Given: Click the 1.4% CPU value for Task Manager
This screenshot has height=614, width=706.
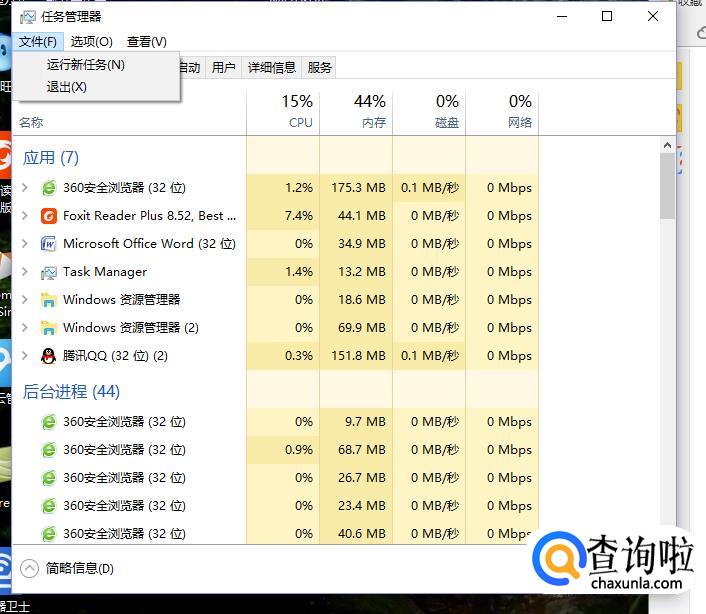Looking at the screenshot, I should coord(299,272).
